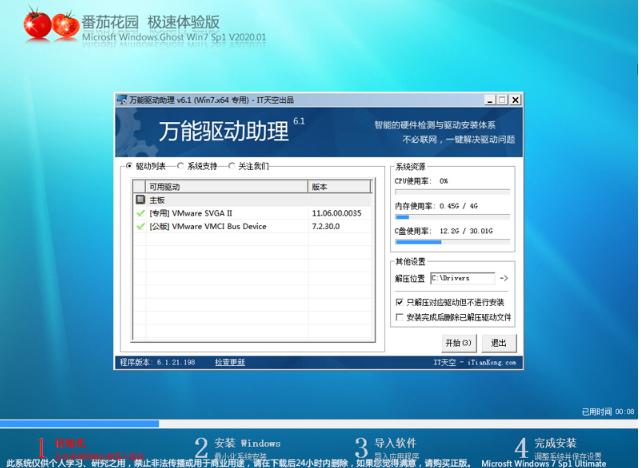Click the 万能驱动助理 banner title
The height and width of the screenshot is (468, 641).
click(224, 131)
